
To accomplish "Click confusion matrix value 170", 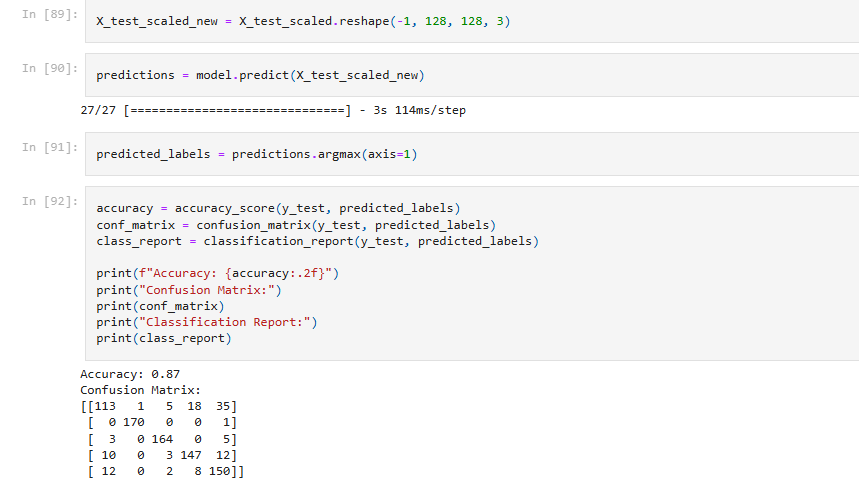I will click(x=134, y=422).
